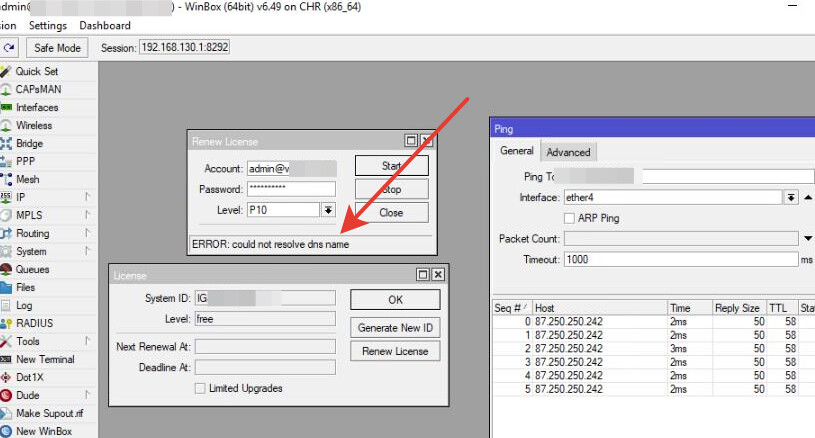Open the Log icon

pyautogui.click(x=6, y=306)
